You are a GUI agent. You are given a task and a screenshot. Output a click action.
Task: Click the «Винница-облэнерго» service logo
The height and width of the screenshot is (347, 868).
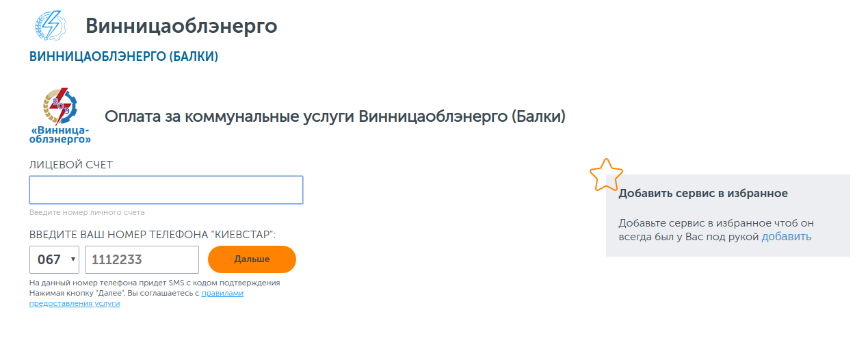(x=61, y=116)
